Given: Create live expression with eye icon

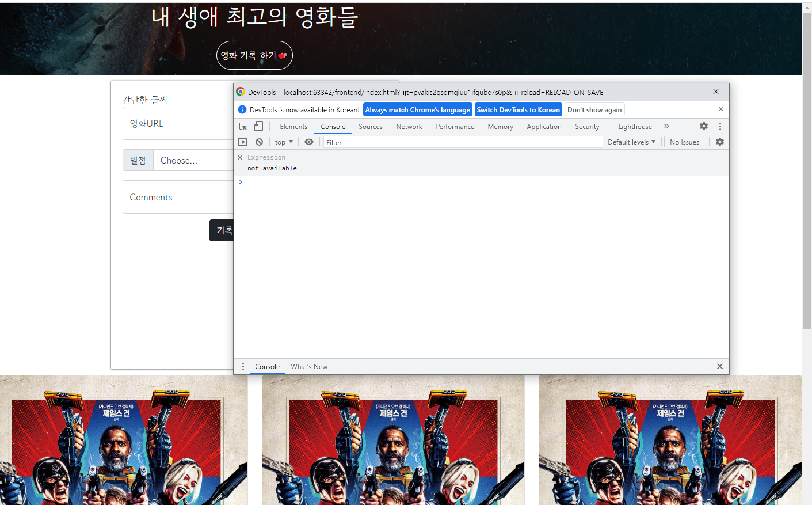Looking at the screenshot, I should coord(309,142).
